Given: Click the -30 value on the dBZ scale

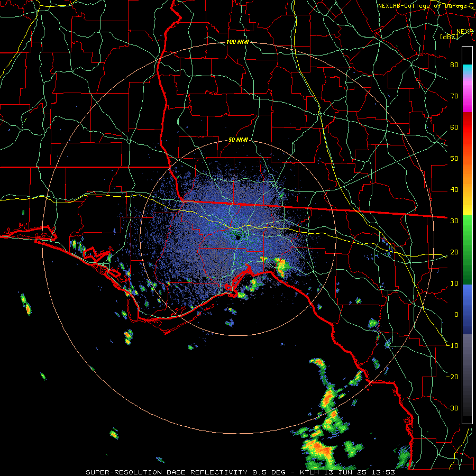Looking at the screenshot, I should click(x=453, y=408).
